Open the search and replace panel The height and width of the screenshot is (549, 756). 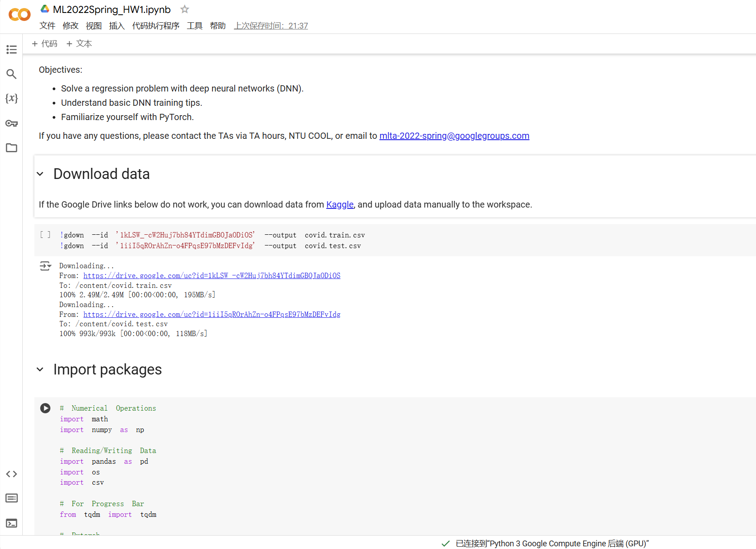point(12,74)
